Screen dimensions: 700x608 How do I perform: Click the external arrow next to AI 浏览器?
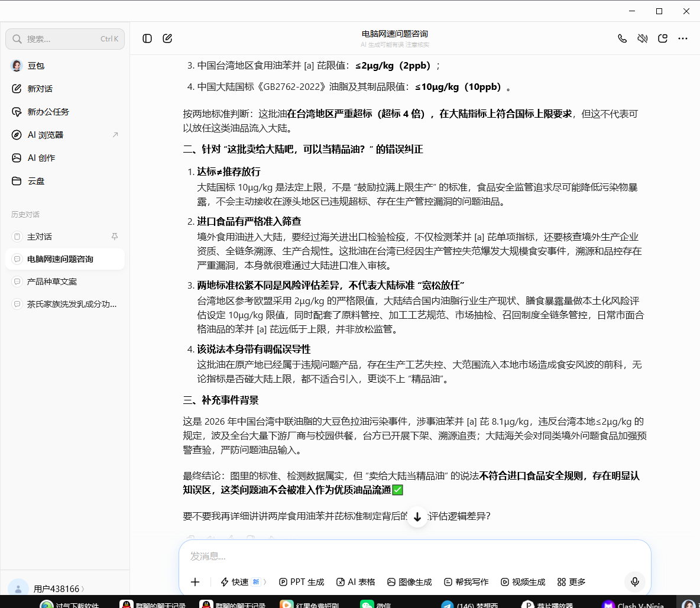[x=115, y=134]
